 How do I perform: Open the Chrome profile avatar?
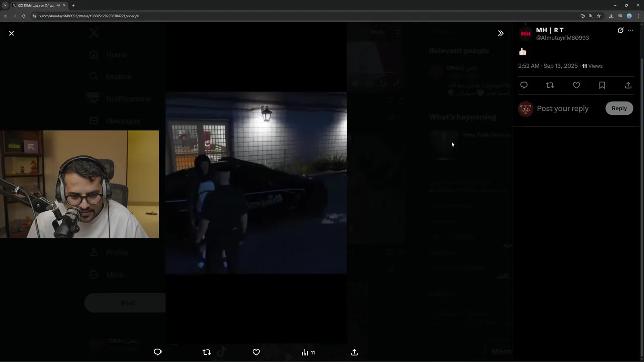(x=629, y=16)
